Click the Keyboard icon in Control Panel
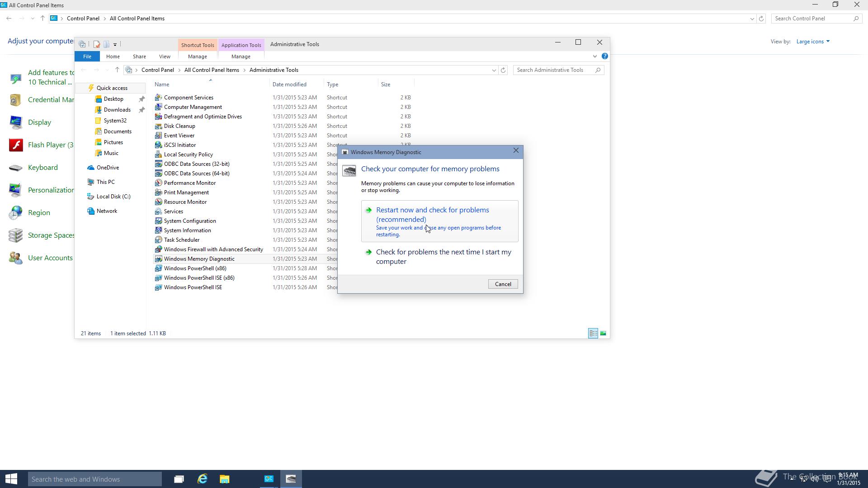Screen dimensions: 868x488 pyautogui.click(x=16, y=168)
